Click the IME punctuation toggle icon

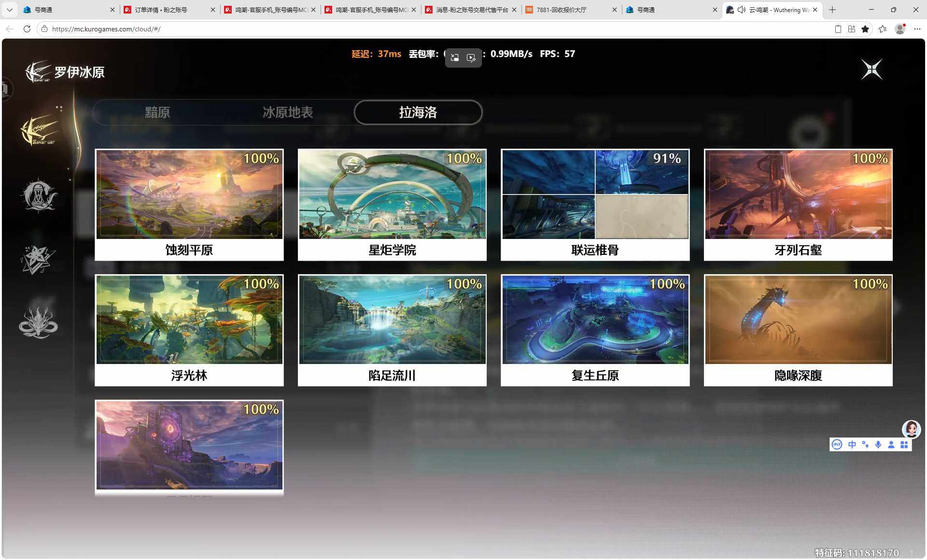865,445
